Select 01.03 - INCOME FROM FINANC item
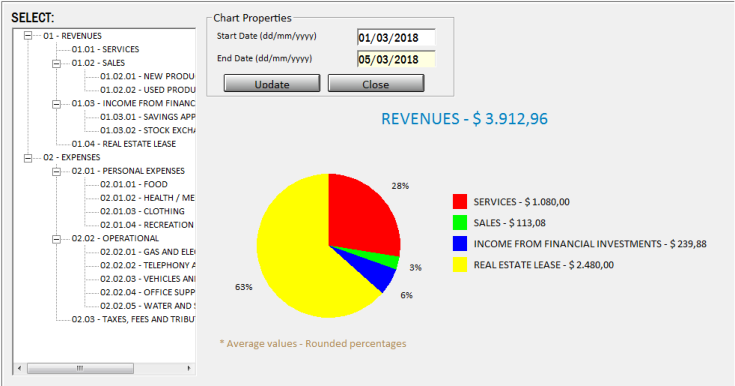 pyautogui.click(x=133, y=103)
